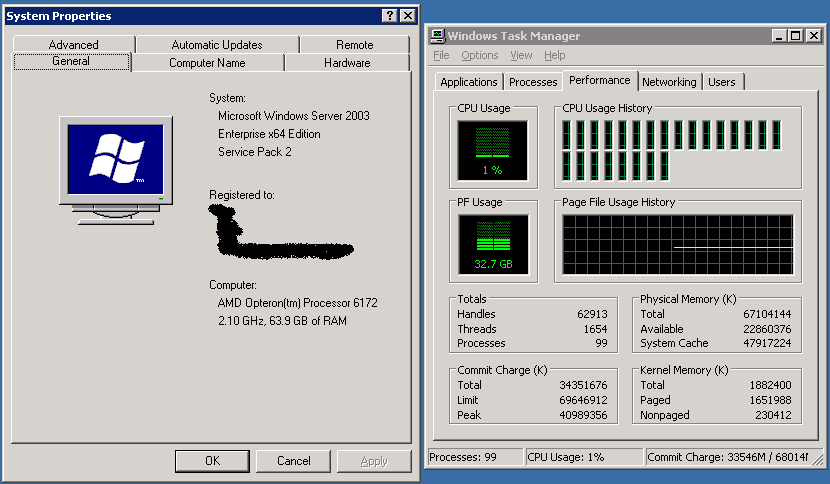The width and height of the screenshot is (830, 484).
Task: Click the Commit Charge Limit value 69646912
Action: [x=583, y=400]
